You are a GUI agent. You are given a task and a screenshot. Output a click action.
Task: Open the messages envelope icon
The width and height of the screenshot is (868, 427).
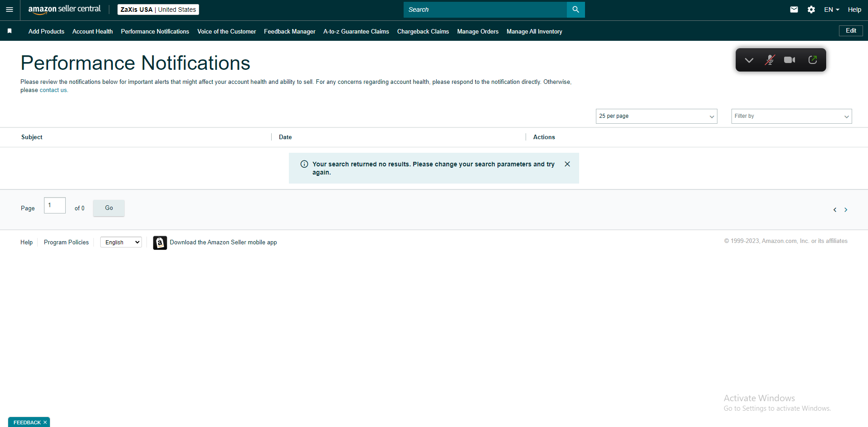point(794,10)
